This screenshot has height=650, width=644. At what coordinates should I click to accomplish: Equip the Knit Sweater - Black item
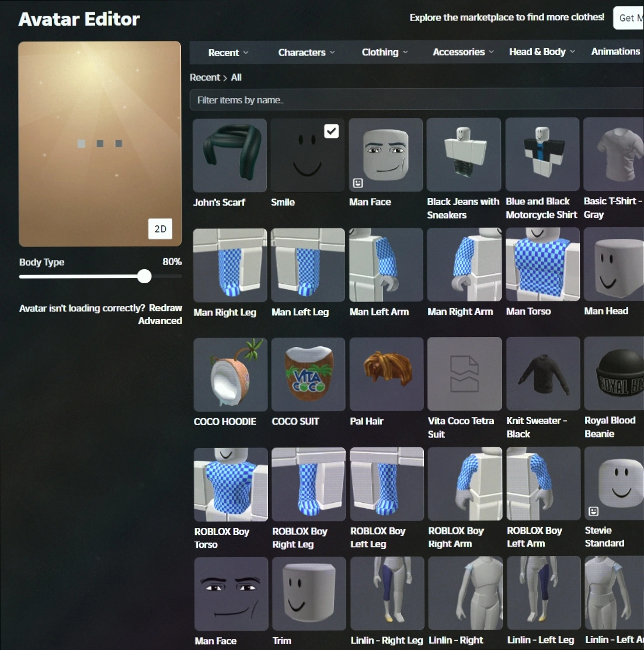543,374
